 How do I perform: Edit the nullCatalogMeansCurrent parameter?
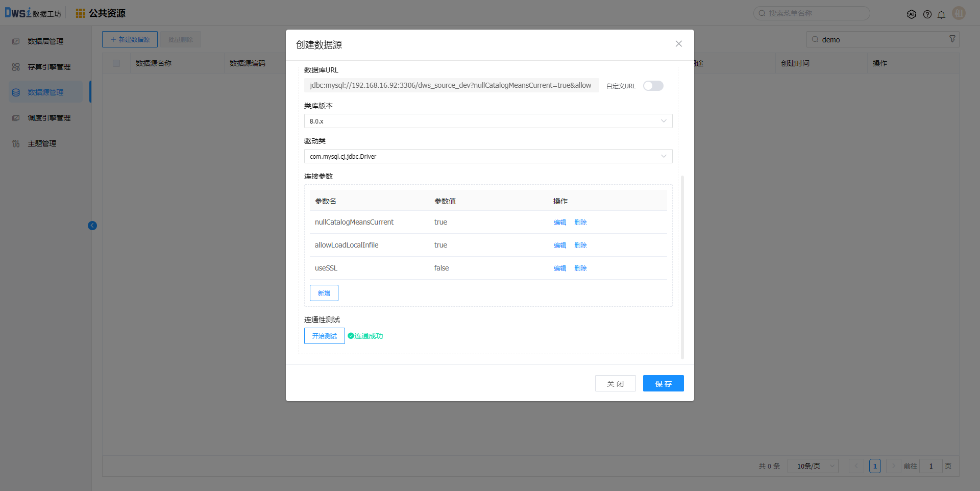560,223
